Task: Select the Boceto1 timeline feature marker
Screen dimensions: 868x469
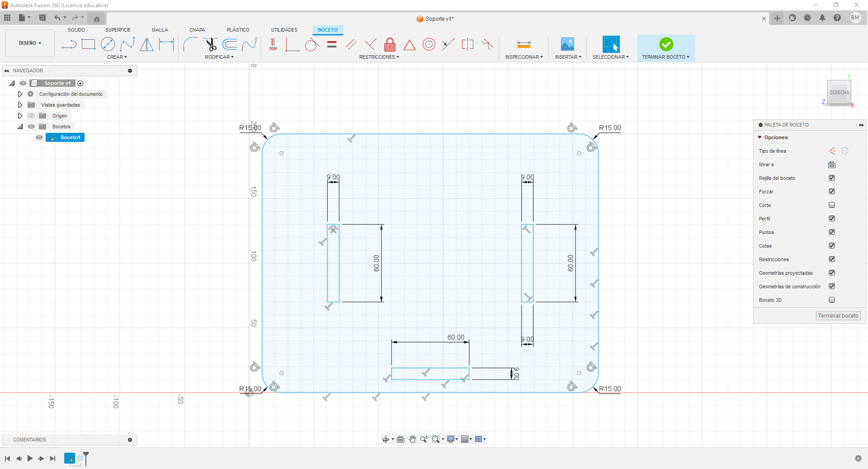Action: point(70,458)
